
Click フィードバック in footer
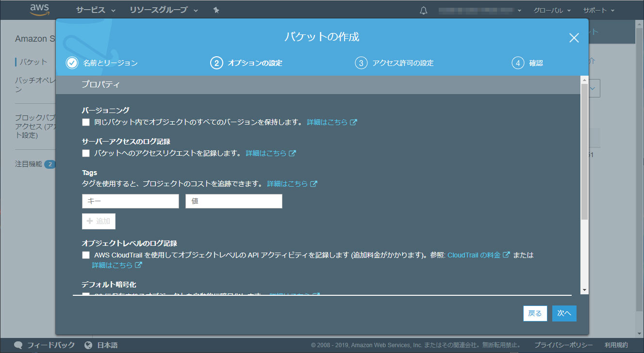pos(51,345)
